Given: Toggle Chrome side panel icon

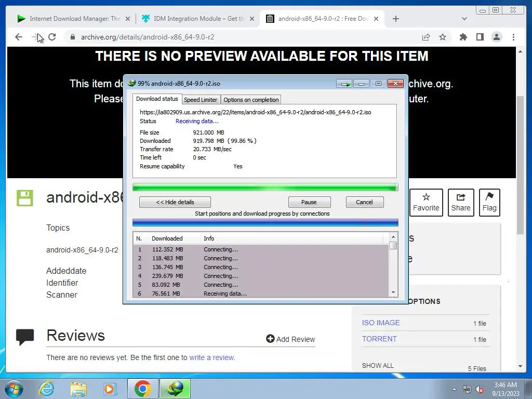Looking at the screenshot, I should [x=480, y=37].
